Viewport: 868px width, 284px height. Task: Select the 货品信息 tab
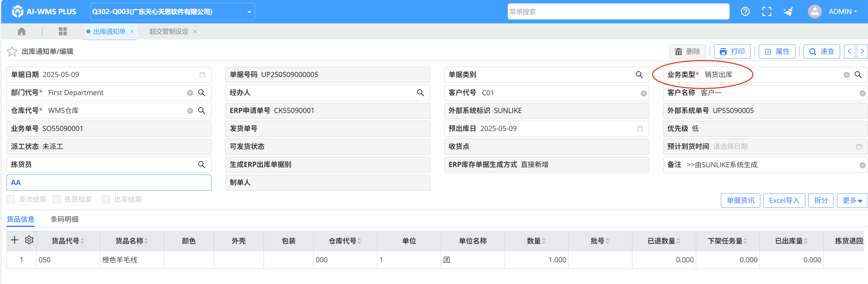[x=21, y=219]
